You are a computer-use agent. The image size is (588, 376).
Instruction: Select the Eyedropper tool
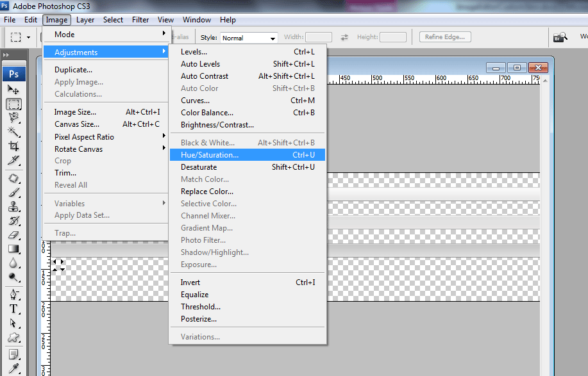point(13,368)
